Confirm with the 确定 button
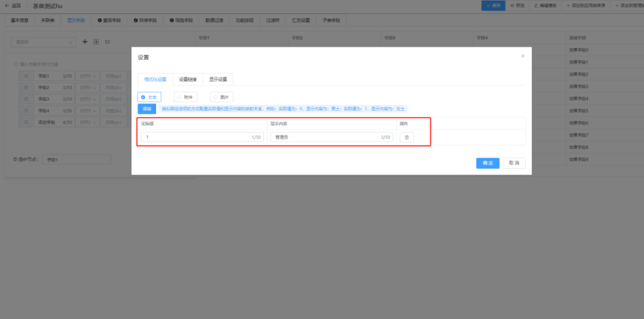This screenshot has width=644, height=319. [x=487, y=164]
